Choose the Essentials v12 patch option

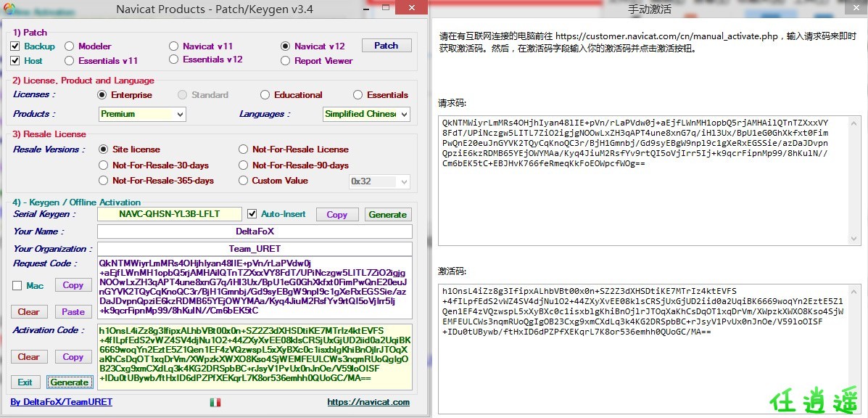coord(174,60)
